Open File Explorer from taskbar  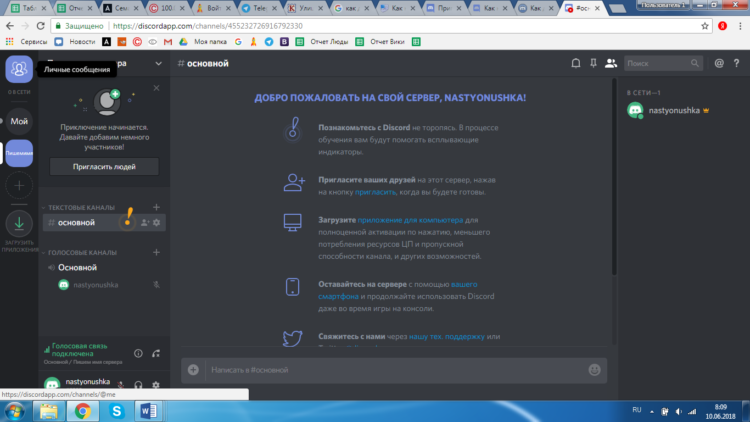pos(49,411)
